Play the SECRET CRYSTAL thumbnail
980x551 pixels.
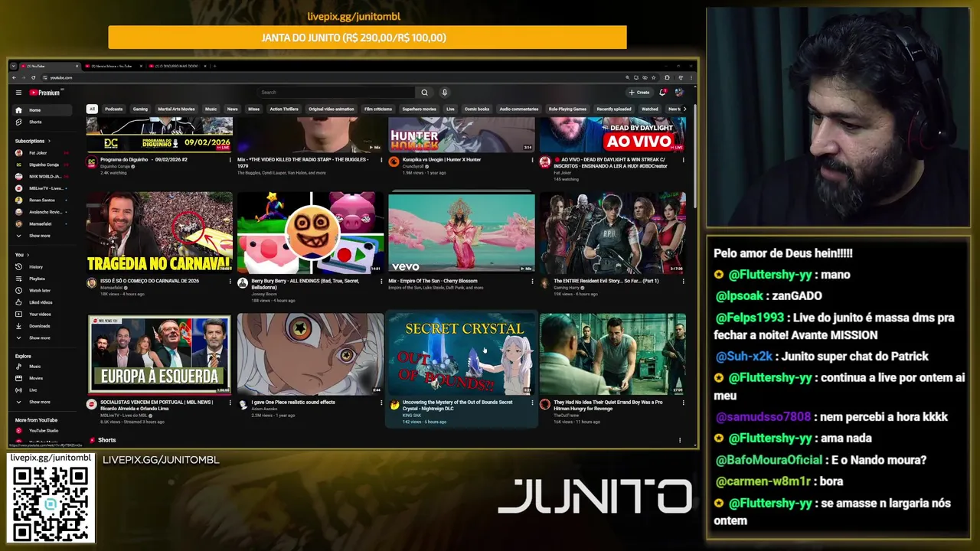tap(462, 354)
